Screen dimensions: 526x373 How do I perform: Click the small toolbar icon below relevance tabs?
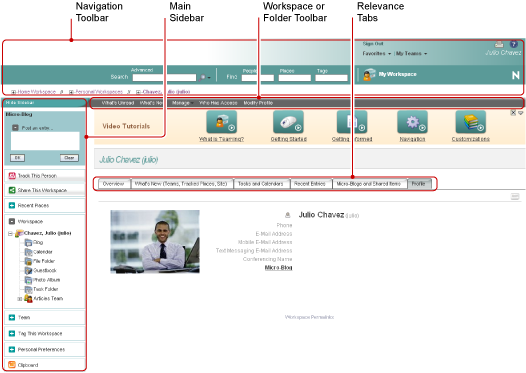(515, 197)
